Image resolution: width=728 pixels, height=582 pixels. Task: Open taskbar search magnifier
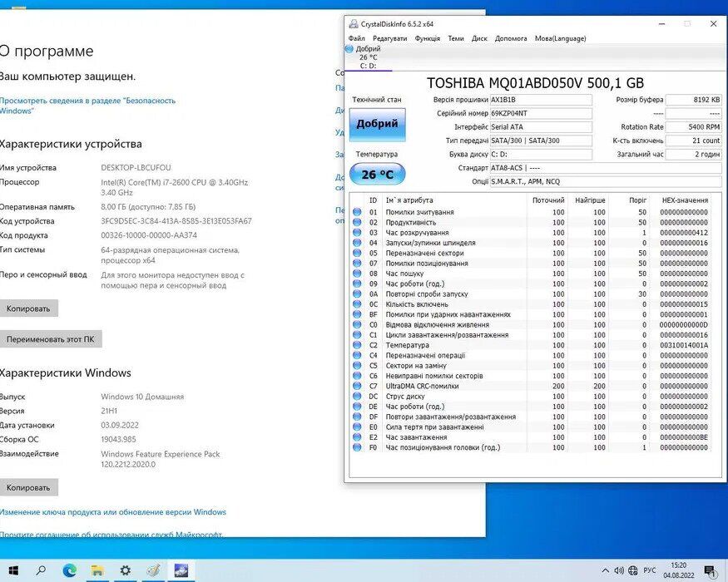click(41, 570)
